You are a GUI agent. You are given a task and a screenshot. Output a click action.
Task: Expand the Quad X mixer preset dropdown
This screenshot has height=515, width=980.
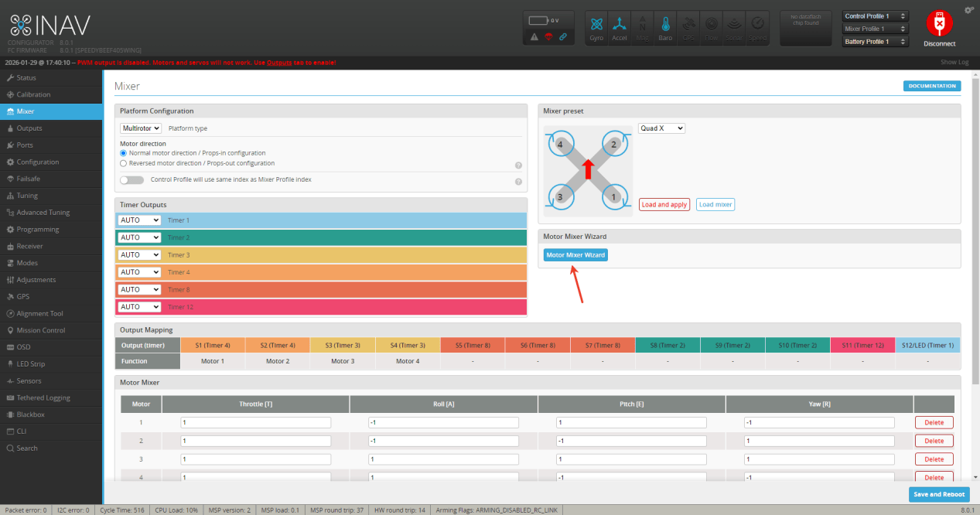coord(661,128)
